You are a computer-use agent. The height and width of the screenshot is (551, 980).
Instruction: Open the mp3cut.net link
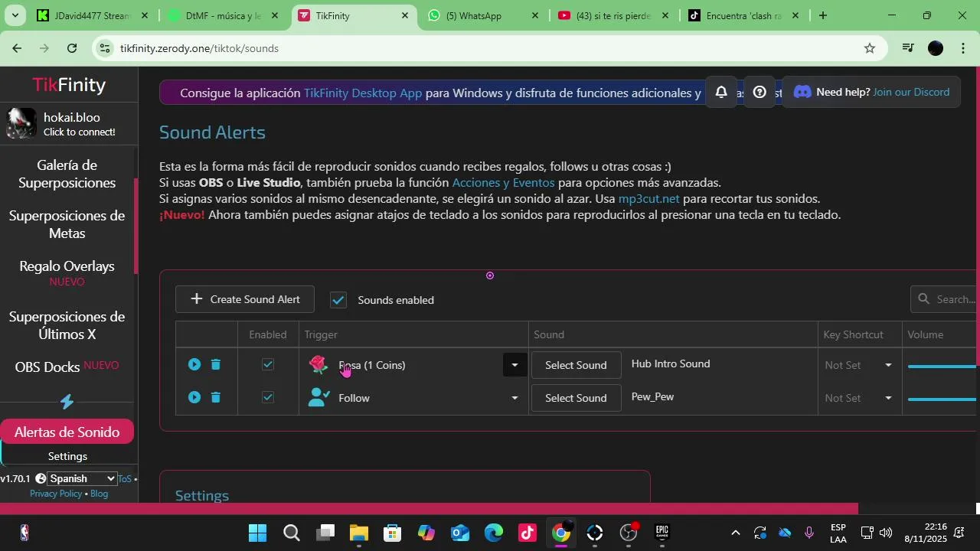pyautogui.click(x=648, y=198)
